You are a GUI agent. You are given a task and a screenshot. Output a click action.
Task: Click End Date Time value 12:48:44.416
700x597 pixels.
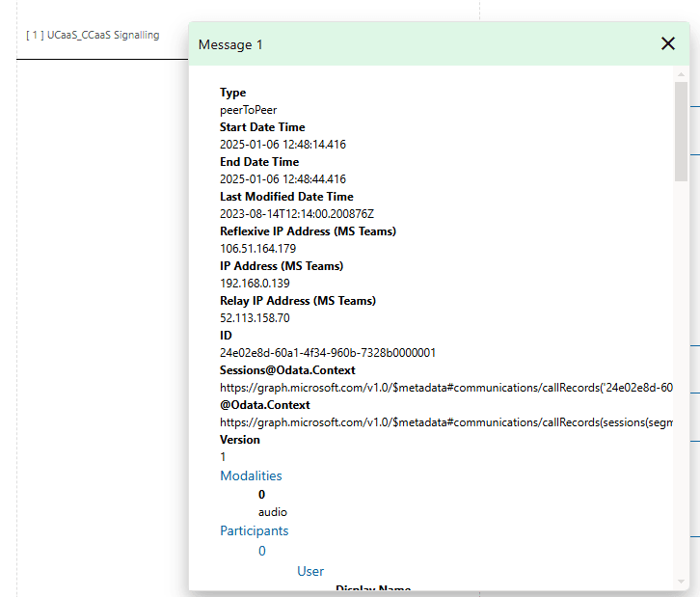pos(283,179)
